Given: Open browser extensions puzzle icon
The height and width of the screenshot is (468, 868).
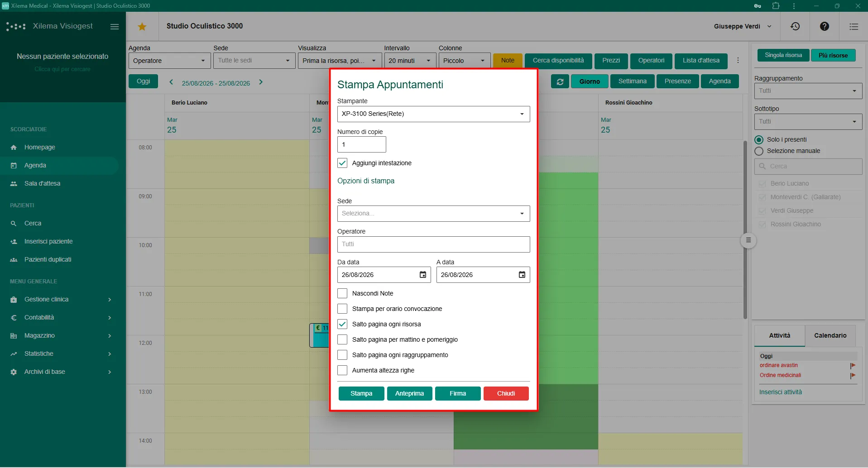Looking at the screenshot, I should [x=776, y=6].
